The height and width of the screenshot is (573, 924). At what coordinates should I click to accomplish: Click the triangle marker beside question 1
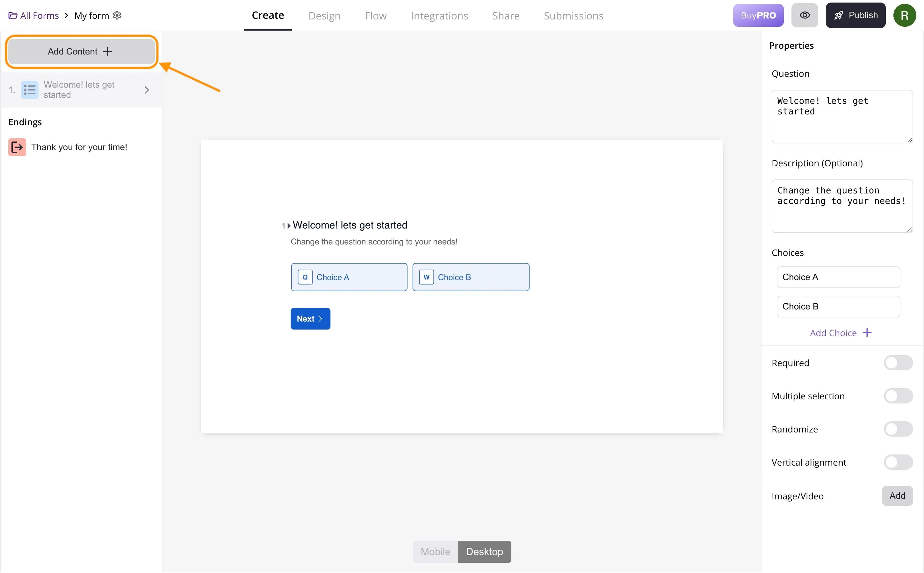pyautogui.click(x=289, y=226)
